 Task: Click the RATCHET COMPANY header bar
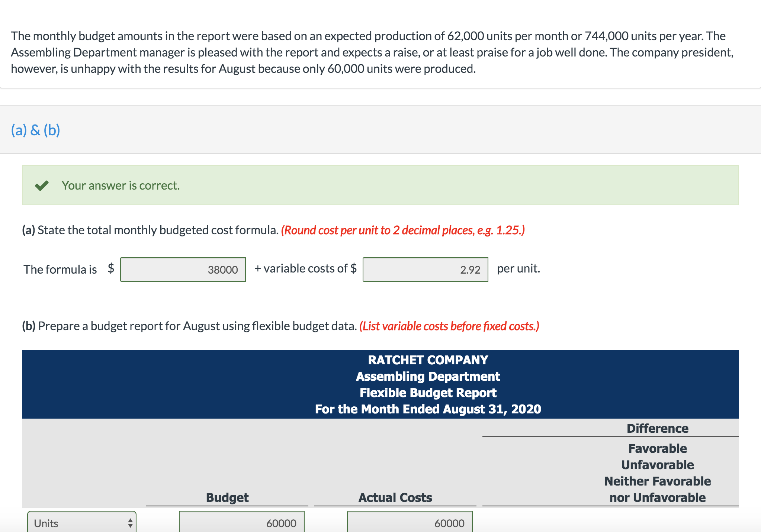click(x=428, y=359)
